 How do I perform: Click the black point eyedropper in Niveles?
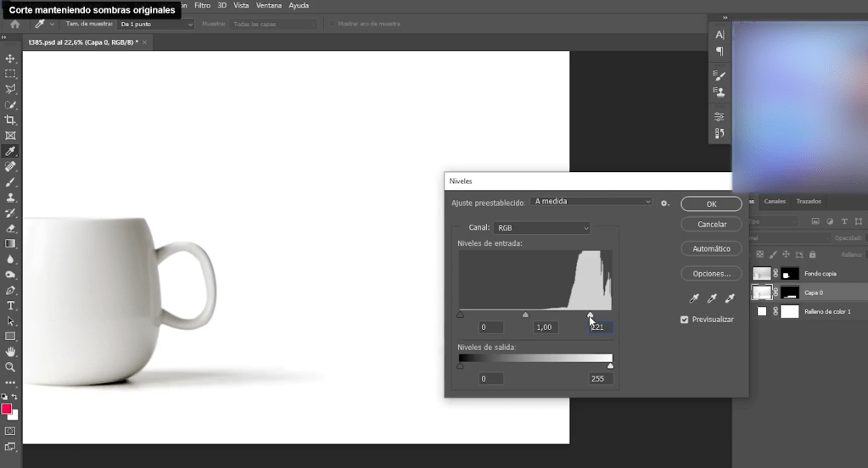(x=694, y=298)
